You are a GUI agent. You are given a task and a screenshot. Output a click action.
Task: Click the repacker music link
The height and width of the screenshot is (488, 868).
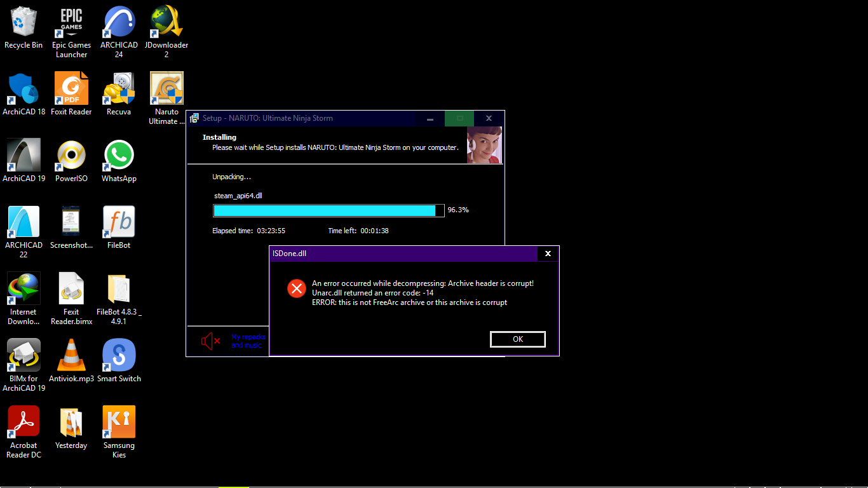point(248,341)
